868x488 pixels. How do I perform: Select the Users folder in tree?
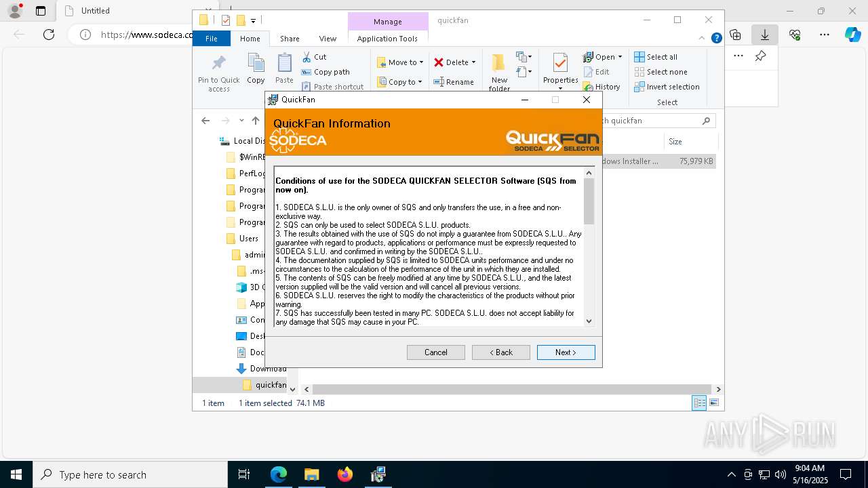click(248, 239)
